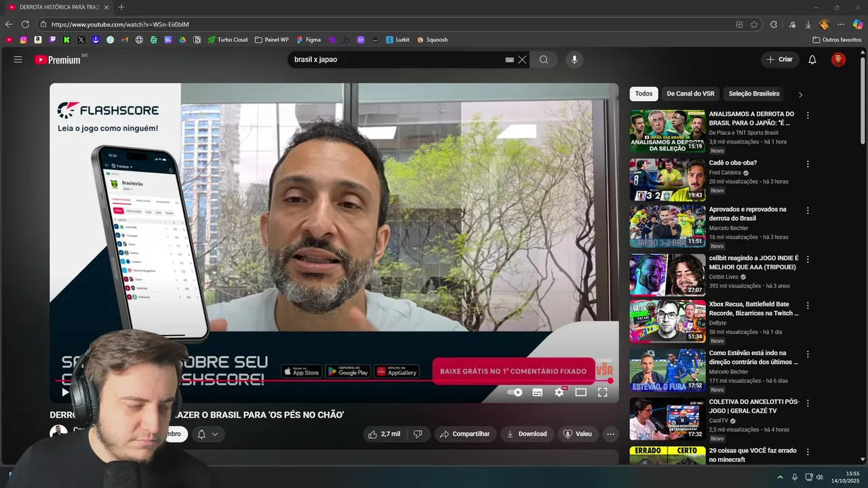The width and height of the screenshot is (868, 488).
Task: Click the Download button below the video
Action: [x=527, y=434]
